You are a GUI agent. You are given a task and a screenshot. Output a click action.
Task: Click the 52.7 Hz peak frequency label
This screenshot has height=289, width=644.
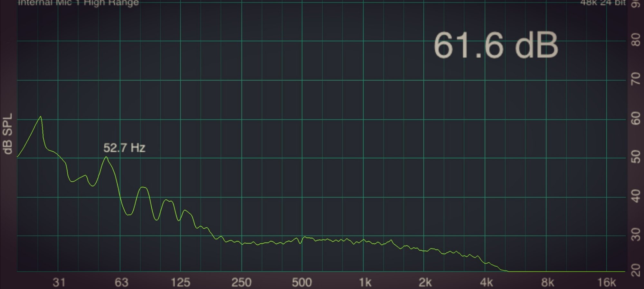(x=124, y=148)
